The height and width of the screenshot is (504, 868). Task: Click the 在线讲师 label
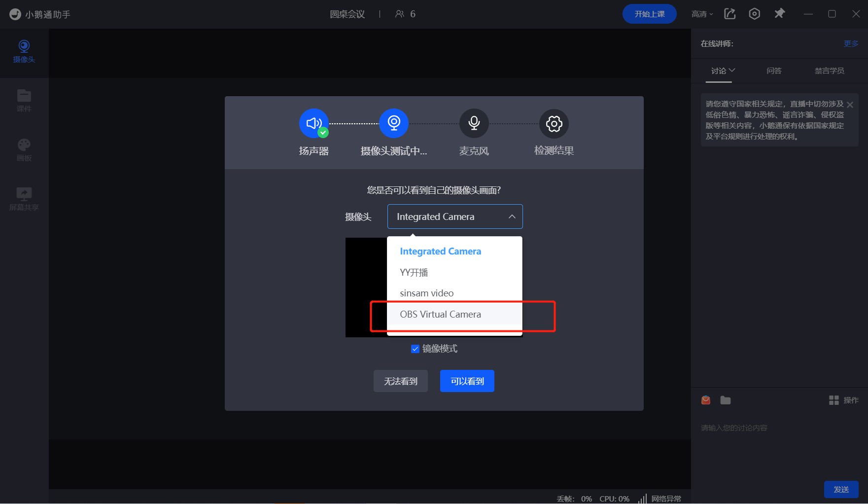(717, 43)
